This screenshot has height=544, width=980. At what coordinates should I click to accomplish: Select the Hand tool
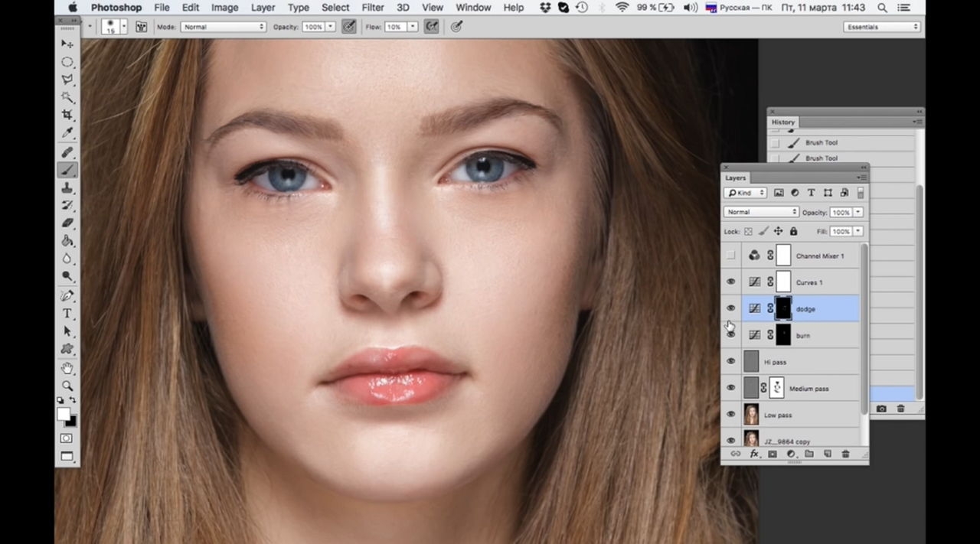(x=67, y=369)
